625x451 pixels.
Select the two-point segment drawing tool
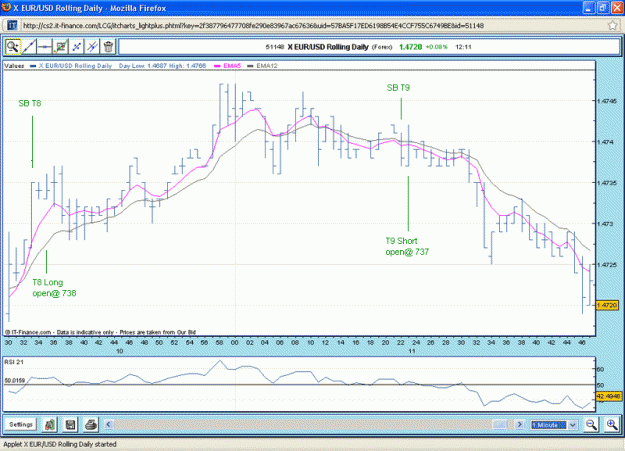point(77,47)
